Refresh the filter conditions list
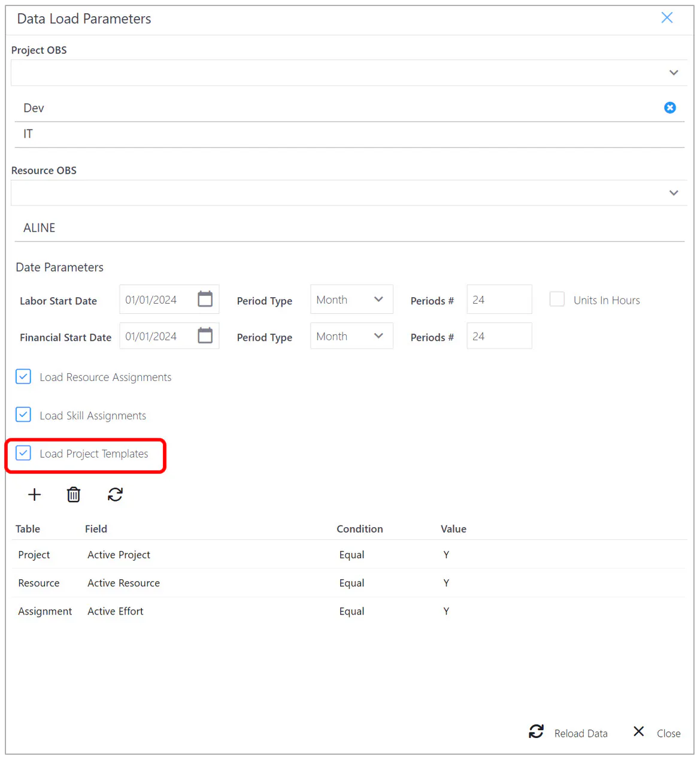Viewport: 700px width, 759px height. point(115,494)
